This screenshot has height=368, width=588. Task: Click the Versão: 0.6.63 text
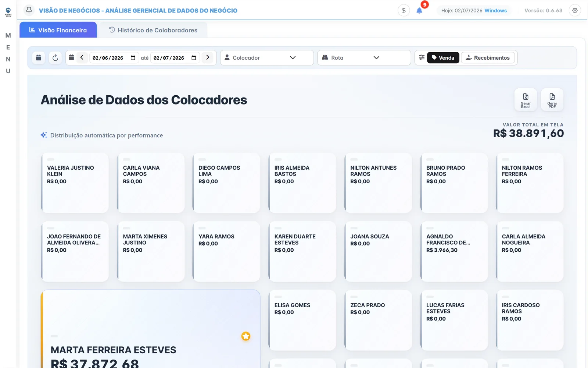click(x=543, y=10)
